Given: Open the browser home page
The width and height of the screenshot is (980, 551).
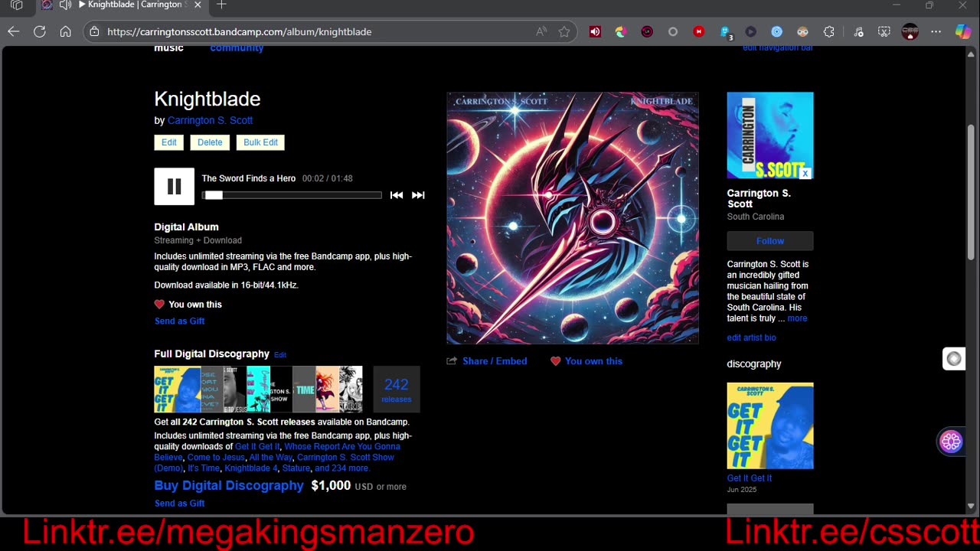Looking at the screenshot, I should [x=66, y=31].
